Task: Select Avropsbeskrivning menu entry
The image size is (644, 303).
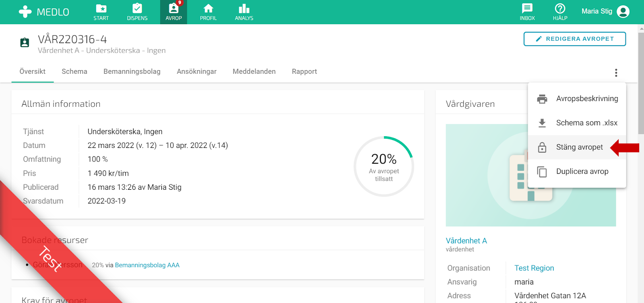Action: 577,99
